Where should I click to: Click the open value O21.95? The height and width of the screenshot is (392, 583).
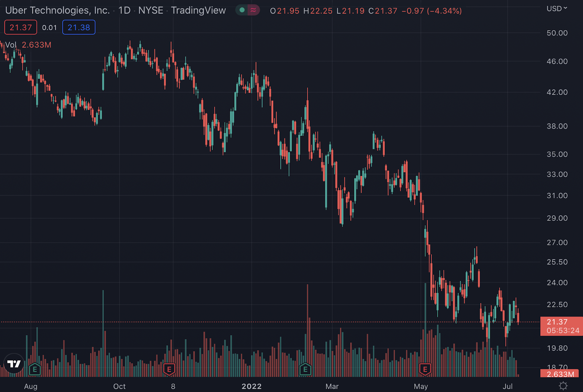(x=285, y=11)
